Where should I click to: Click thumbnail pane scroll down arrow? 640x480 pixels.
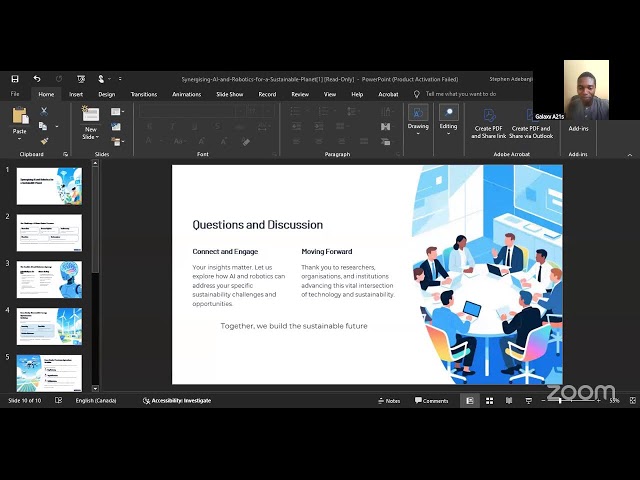pos(95,389)
